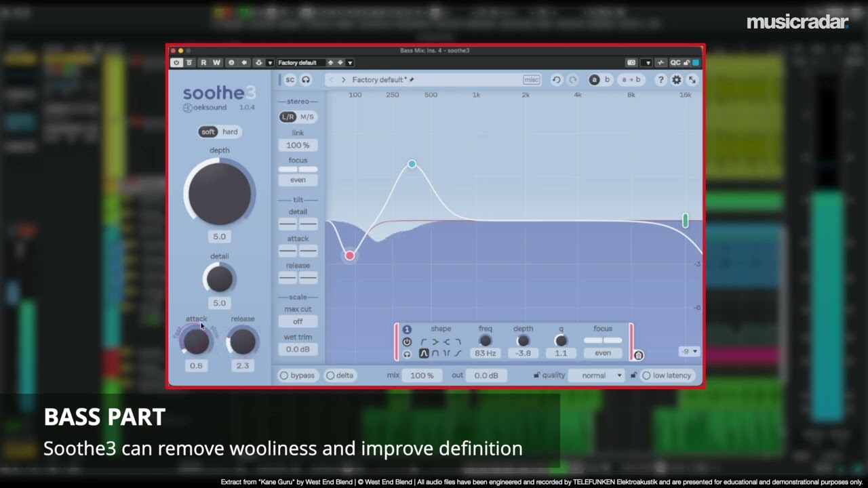Click the detail value field 5.0
The width and height of the screenshot is (868, 488).
[x=219, y=303]
